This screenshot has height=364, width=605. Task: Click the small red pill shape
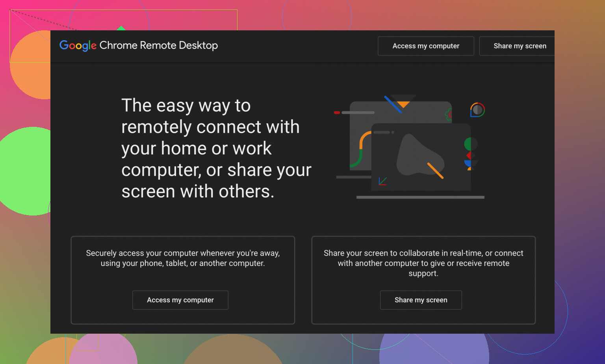pyautogui.click(x=337, y=113)
